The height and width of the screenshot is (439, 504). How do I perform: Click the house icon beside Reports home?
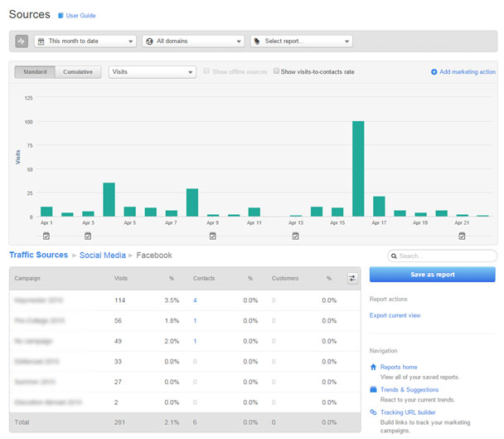(x=373, y=367)
